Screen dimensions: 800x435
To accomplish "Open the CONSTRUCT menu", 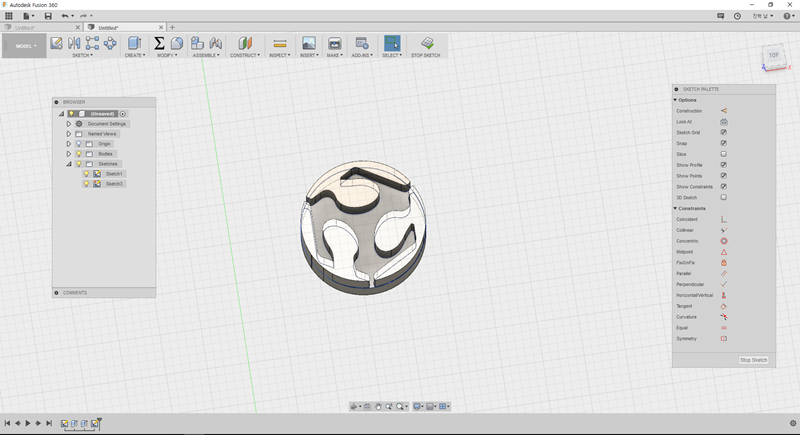I will click(245, 55).
